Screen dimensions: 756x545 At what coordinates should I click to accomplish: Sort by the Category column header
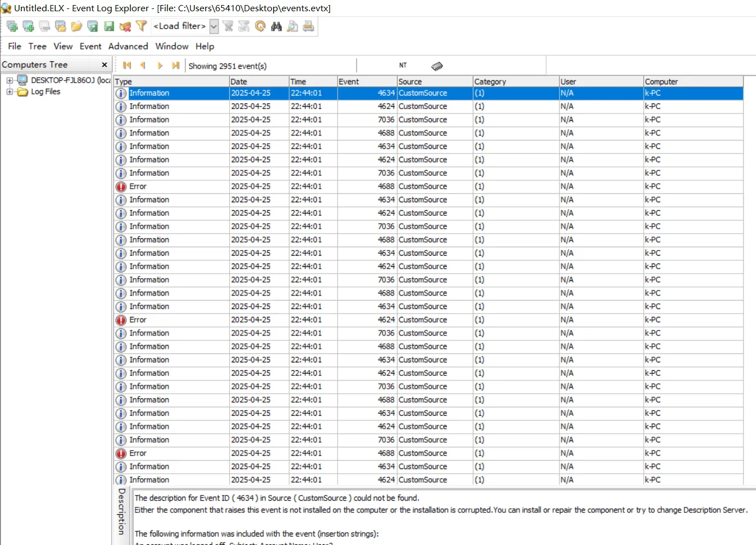click(516, 81)
